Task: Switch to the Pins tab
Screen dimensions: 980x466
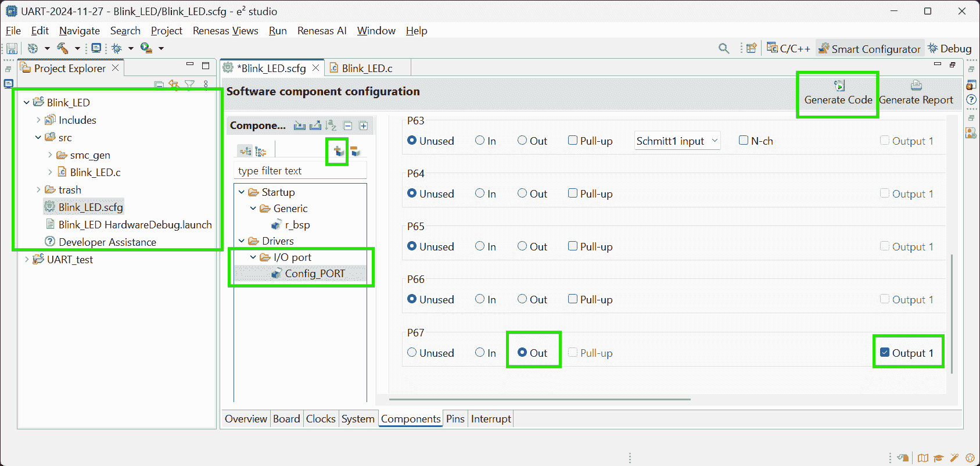Action: pos(455,419)
